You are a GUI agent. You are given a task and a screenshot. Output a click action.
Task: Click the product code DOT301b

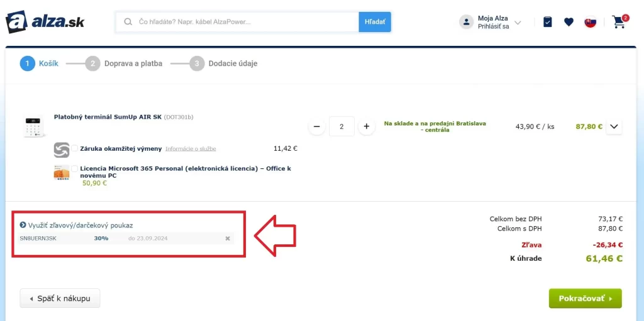(178, 117)
